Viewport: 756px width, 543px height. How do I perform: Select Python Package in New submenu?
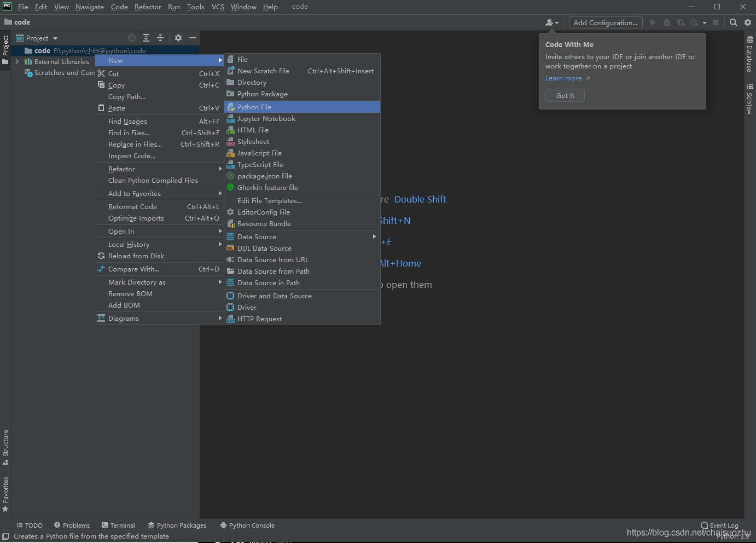click(x=302, y=94)
